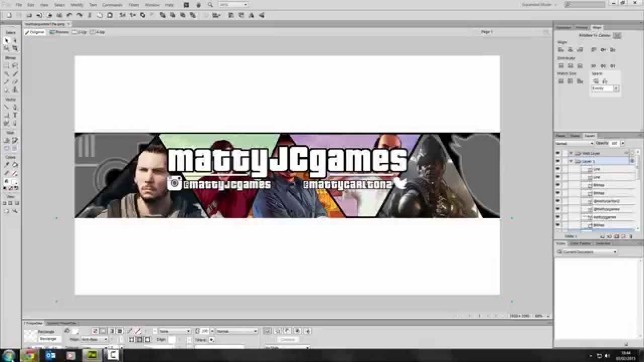
Task: Click Match Width in Align panel
Action: coord(560,81)
